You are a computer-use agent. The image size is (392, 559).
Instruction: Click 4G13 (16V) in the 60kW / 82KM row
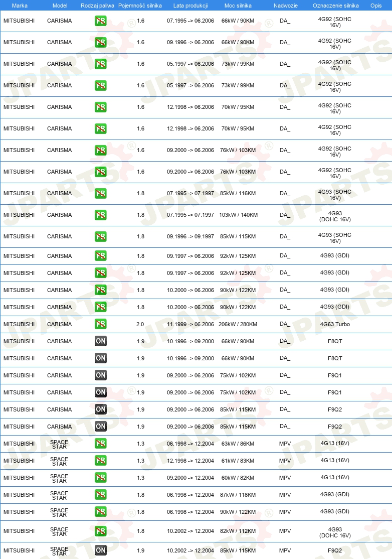(335, 478)
